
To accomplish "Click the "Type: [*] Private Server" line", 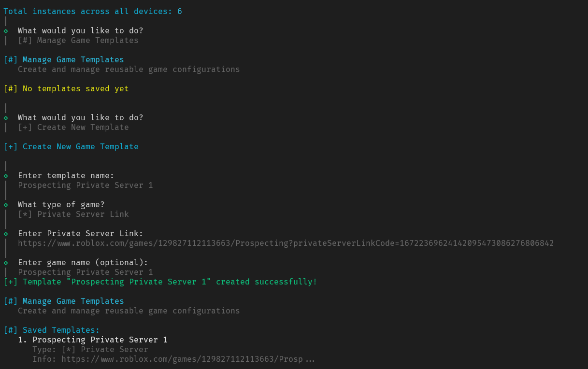I will [90, 350].
